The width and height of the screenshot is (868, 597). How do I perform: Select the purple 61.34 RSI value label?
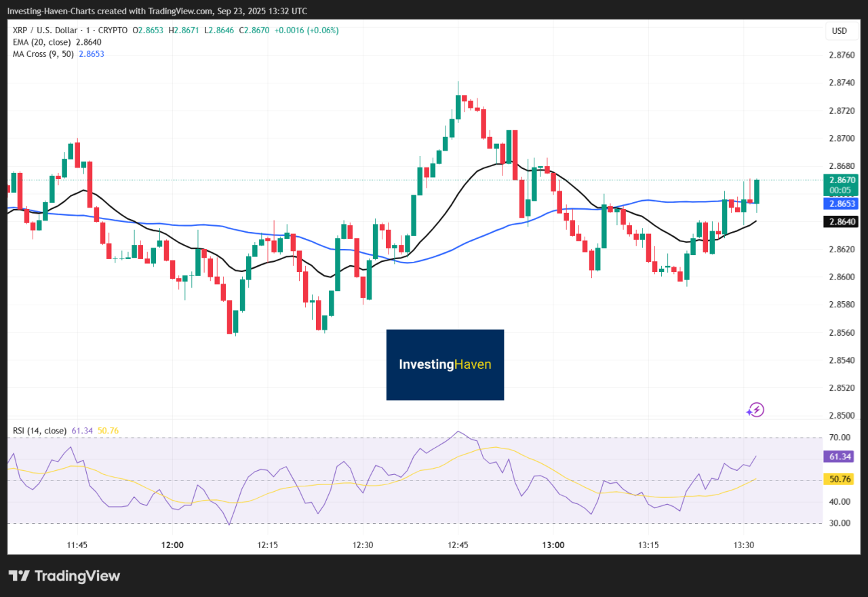pos(840,457)
